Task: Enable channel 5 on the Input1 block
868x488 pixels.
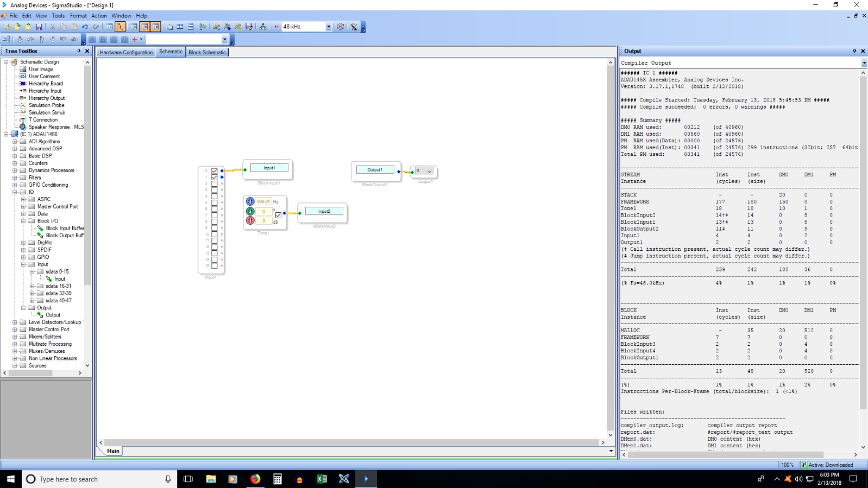Action: click(215, 202)
